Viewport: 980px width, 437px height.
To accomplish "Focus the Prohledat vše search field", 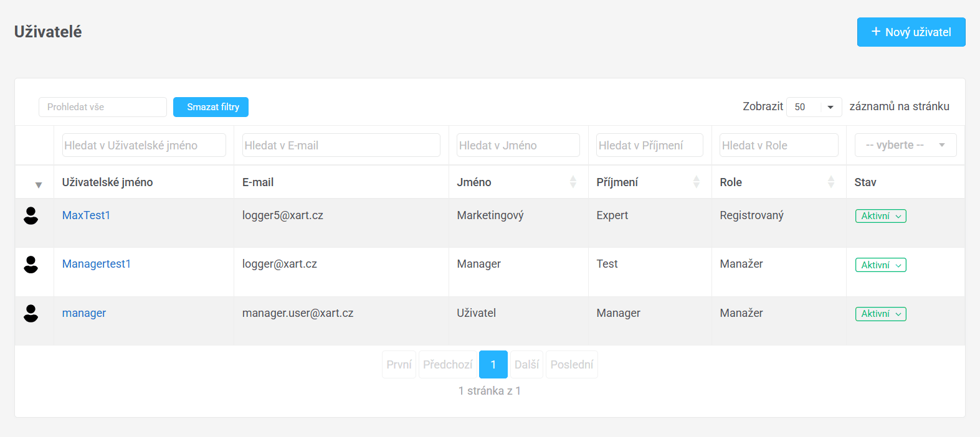I will click(x=103, y=107).
